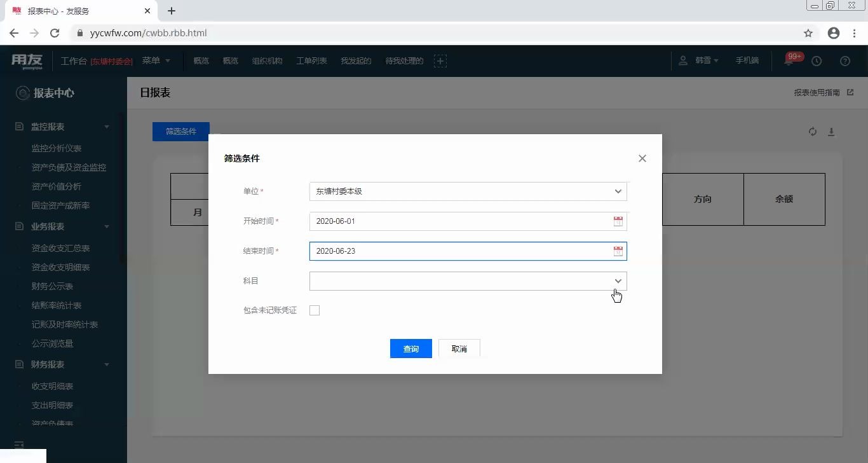Click the download report icon
This screenshot has width=868, height=463.
tap(831, 132)
